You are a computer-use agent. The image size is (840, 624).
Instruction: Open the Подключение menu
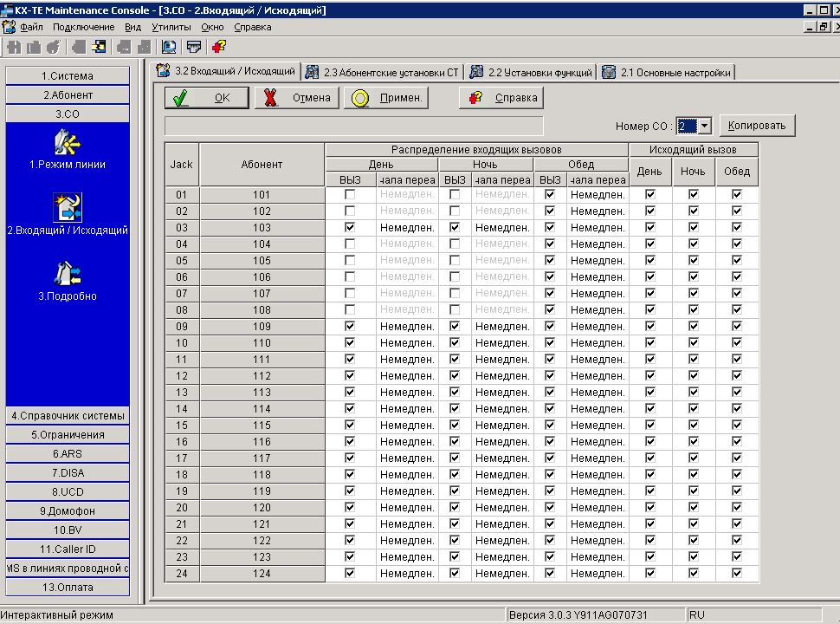coord(84,27)
